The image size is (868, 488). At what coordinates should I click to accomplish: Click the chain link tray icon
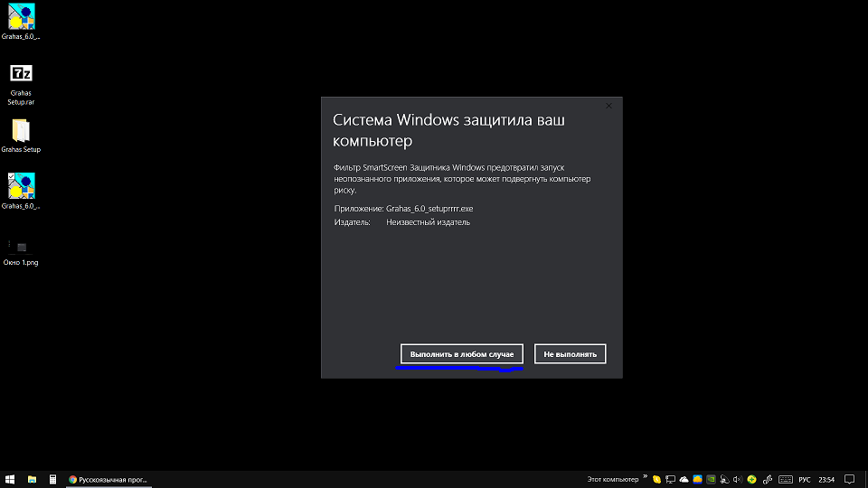768,479
